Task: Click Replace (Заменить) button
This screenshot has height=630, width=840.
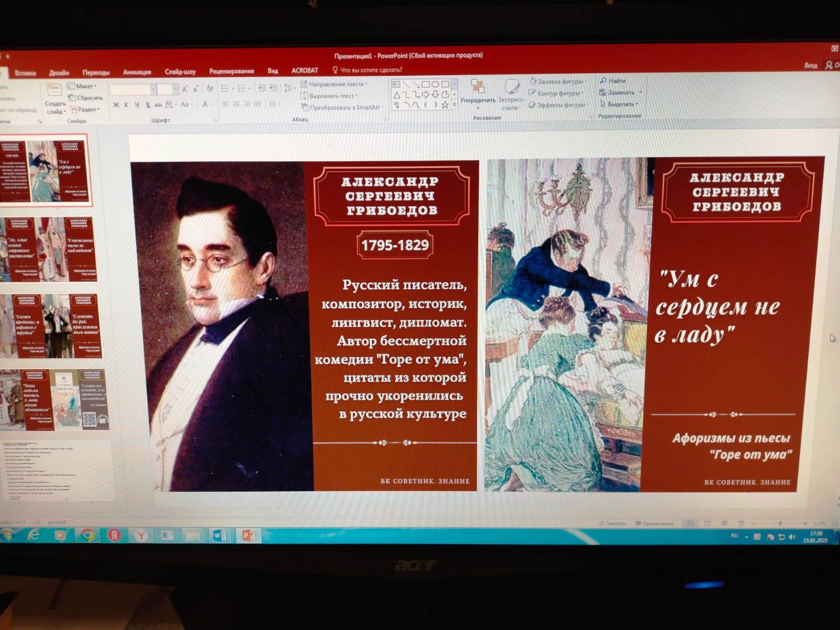Action: (x=620, y=92)
